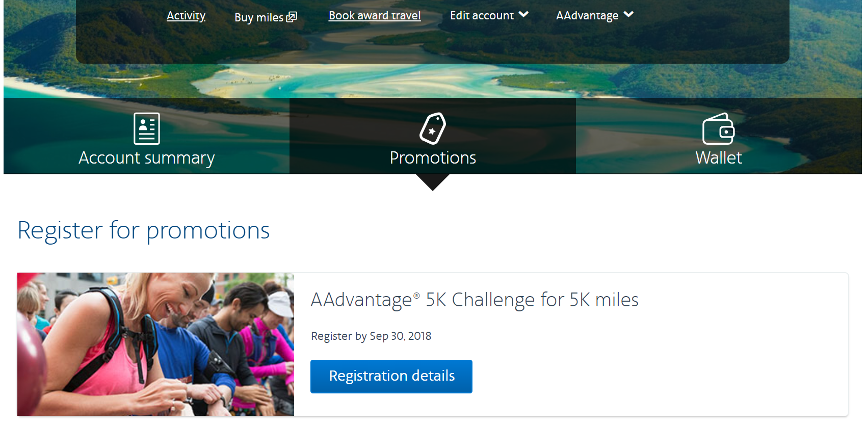Switch to the Wallet tab label
Viewport: 868px width, 425px height.
(x=719, y=158)
